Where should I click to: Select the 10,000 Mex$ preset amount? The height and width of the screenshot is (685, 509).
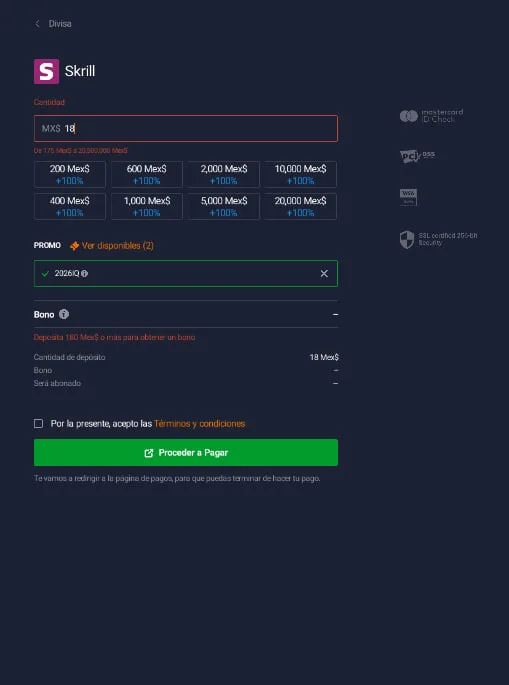301,174
